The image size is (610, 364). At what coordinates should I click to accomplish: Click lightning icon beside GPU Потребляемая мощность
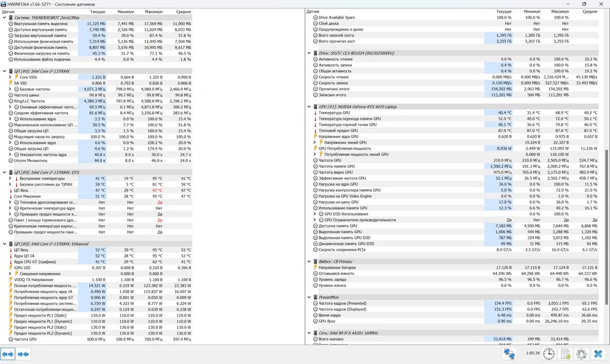315,148
